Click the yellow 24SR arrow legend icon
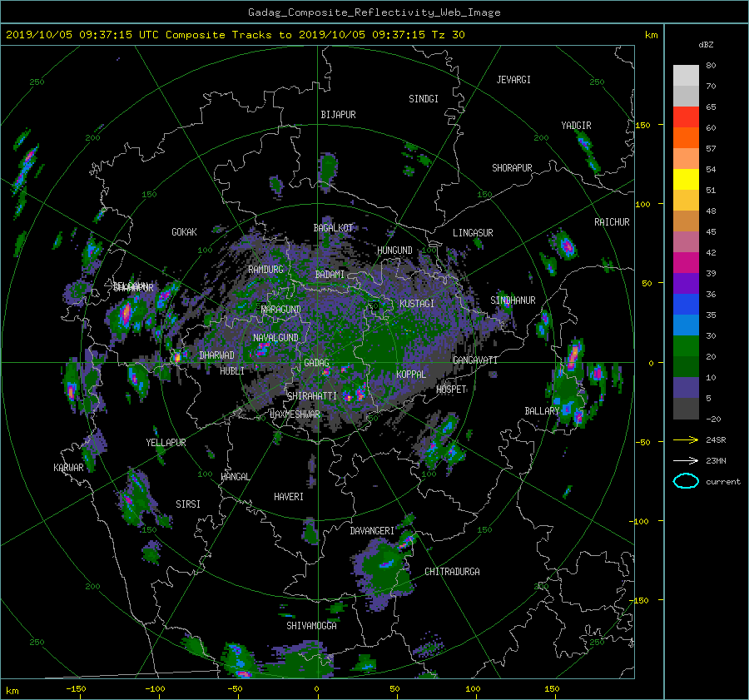The image size is (749, 700). point(686,439)
